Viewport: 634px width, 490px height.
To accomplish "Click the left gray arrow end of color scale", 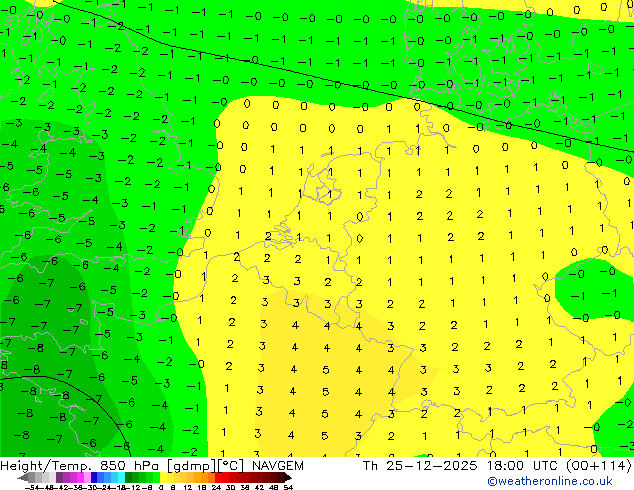I will (23, 477).
